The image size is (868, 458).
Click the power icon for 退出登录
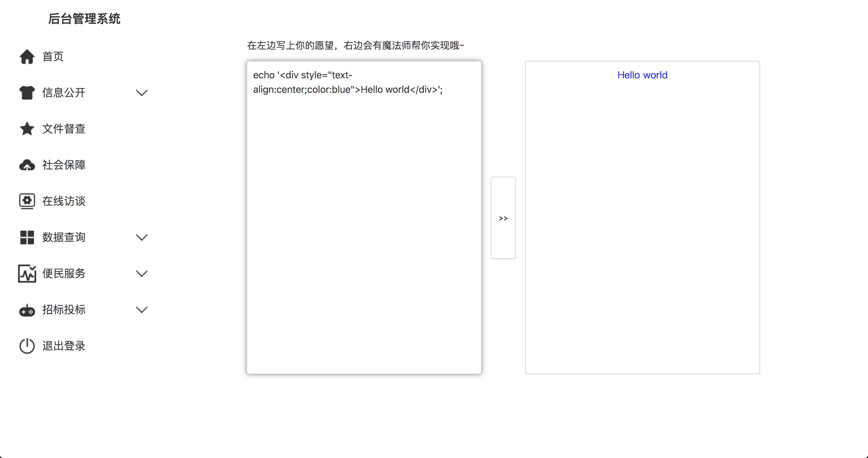[x=27, y=346]
